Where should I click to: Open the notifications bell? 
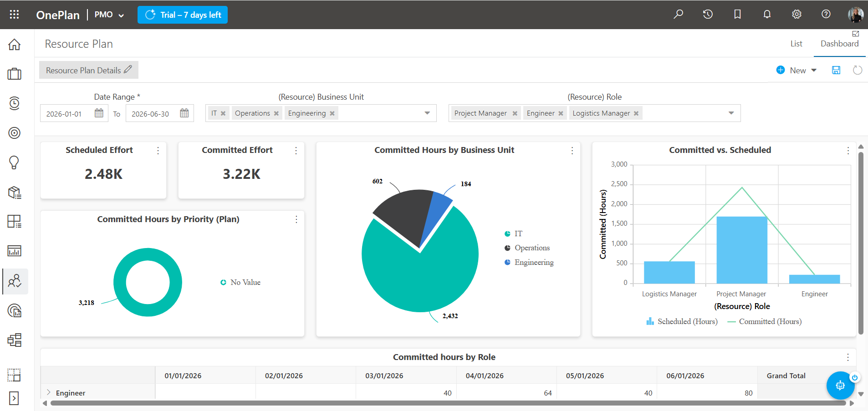click(x=767, y=14)
